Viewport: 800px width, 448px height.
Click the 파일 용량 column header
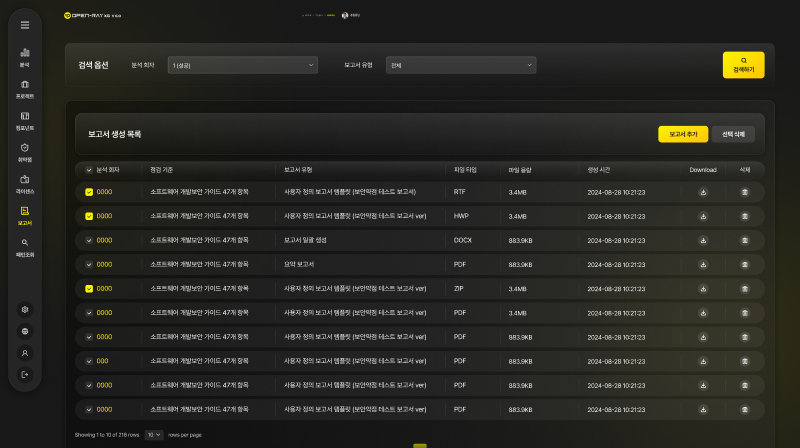(x=519, y=170)
